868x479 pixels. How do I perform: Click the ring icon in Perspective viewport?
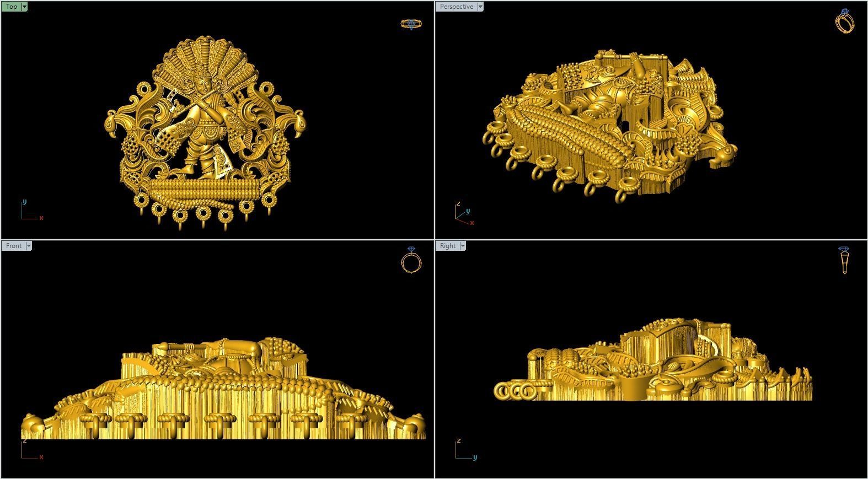click(845, 21)
